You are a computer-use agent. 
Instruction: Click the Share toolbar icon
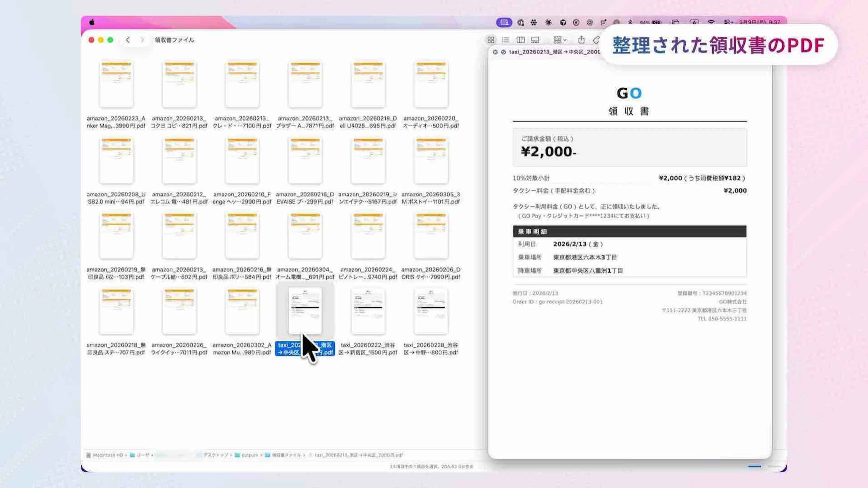click(x=581, y=40)
